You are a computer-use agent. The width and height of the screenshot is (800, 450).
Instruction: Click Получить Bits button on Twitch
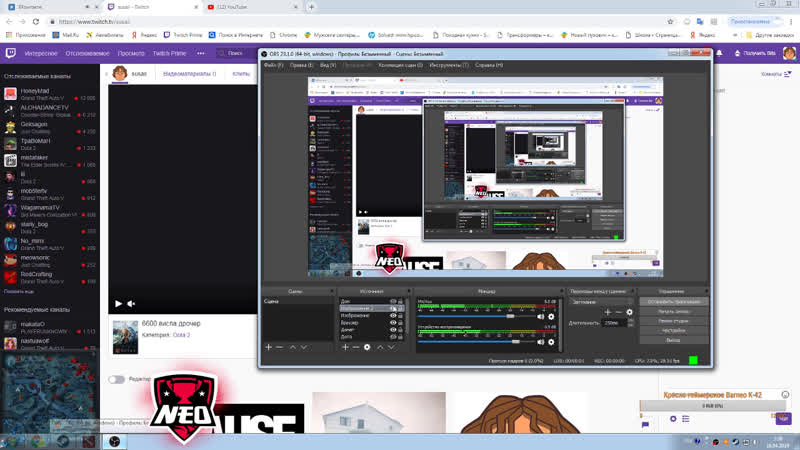tap(755, 53)
